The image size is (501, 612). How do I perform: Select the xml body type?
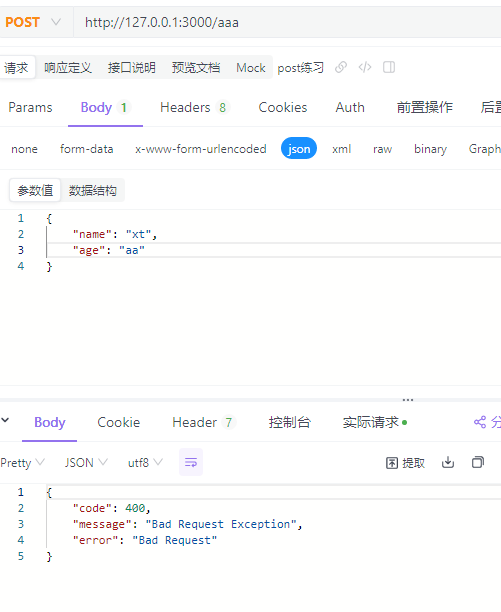[342, 149]
